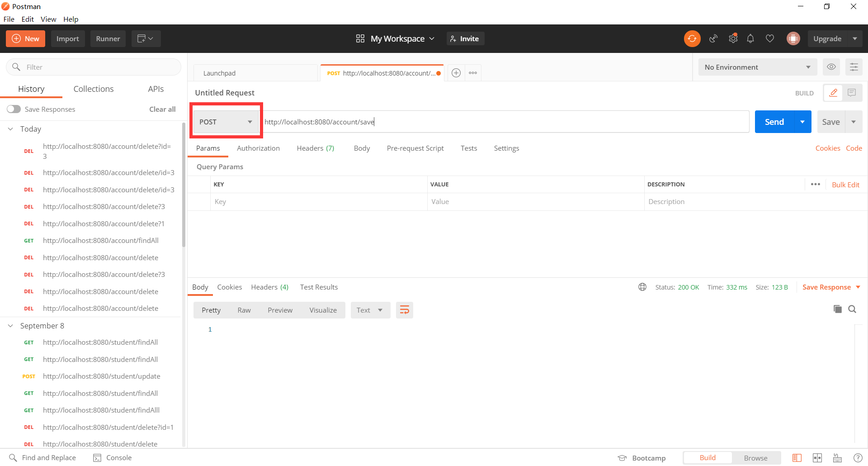
Task: Open the comments icon beside BUILD
Action: click(852, 93)
